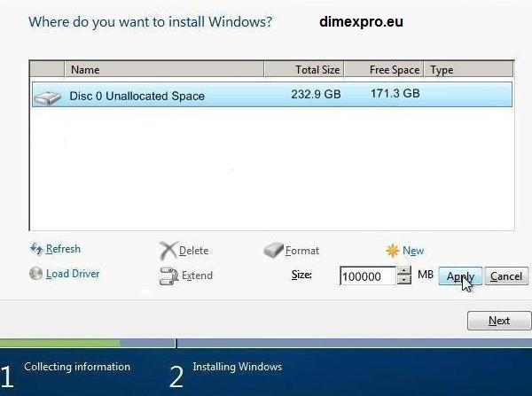Sort by the Name column header
The image size is (532, 396).
tap(164, 69)
